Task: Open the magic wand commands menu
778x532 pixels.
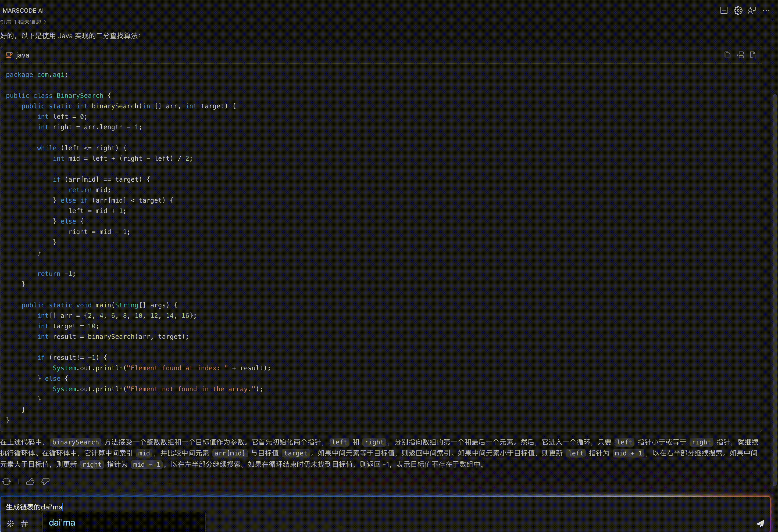Action: pyautogui.click(x=10, y=524)
